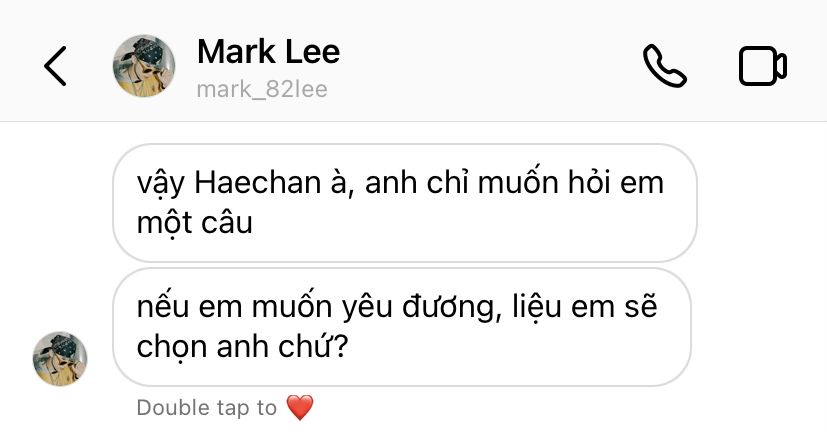
Task: Open the header profile picture of Mark Lee
Action: tap(144, 66)
